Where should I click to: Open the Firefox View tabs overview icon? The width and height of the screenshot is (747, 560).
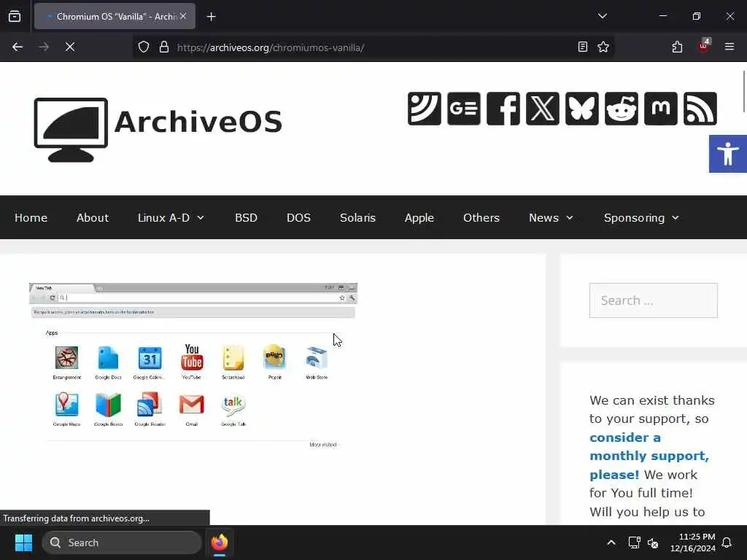[15, 16]
